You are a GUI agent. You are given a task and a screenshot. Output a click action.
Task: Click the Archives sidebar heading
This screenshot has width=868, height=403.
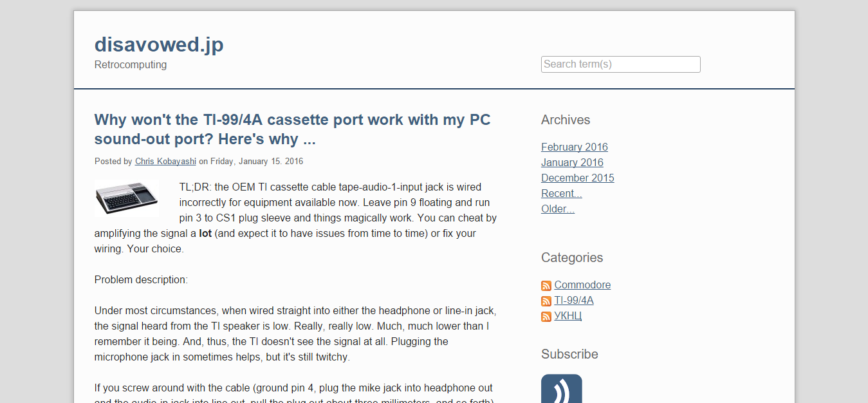pos(566,120)
